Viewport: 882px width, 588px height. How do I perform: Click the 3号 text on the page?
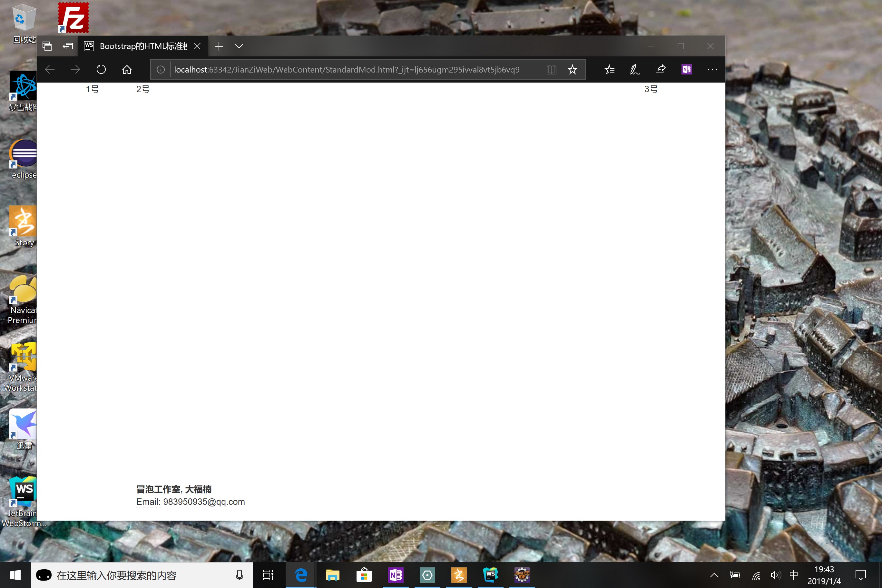coord(651,89)
